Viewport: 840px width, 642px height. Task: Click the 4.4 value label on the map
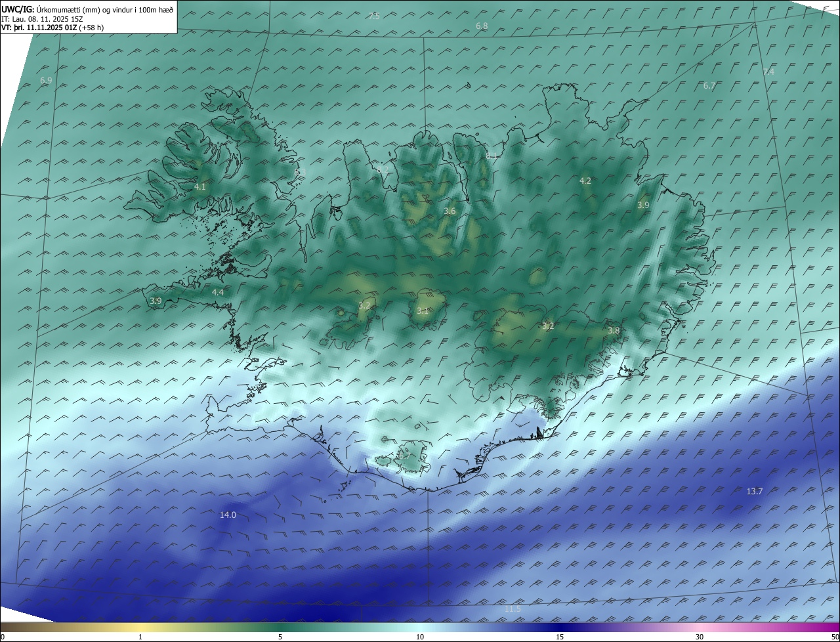(218, 292)
